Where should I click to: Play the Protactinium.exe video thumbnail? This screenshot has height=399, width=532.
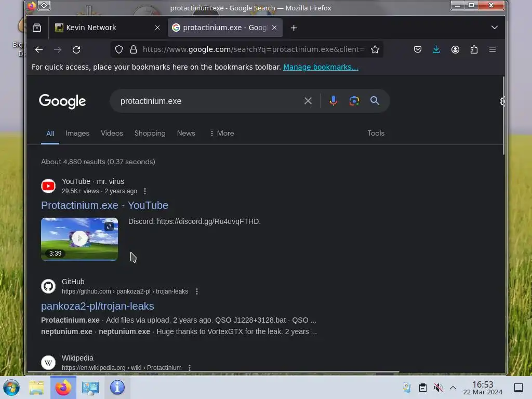click(x=79, y=239)
